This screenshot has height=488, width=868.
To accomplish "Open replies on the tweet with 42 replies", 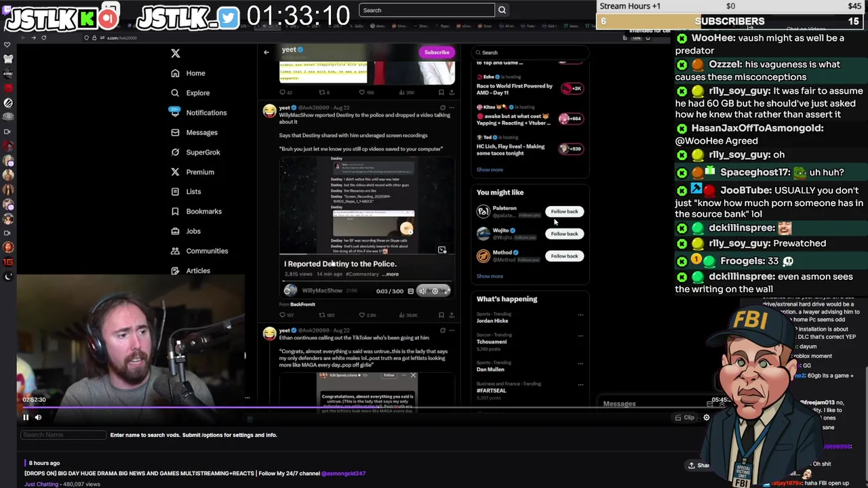I will 285,92.
